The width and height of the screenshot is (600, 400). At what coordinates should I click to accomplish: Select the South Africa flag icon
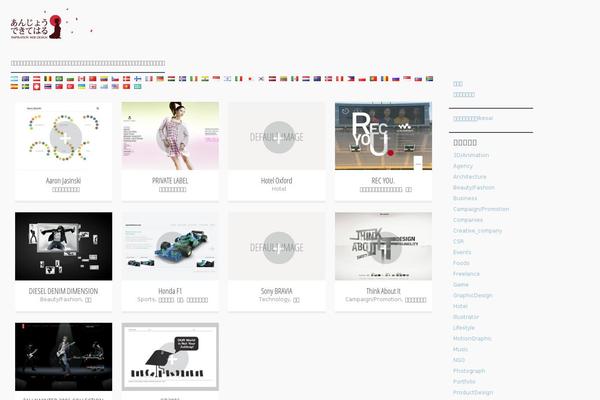(x=429, y=79)
